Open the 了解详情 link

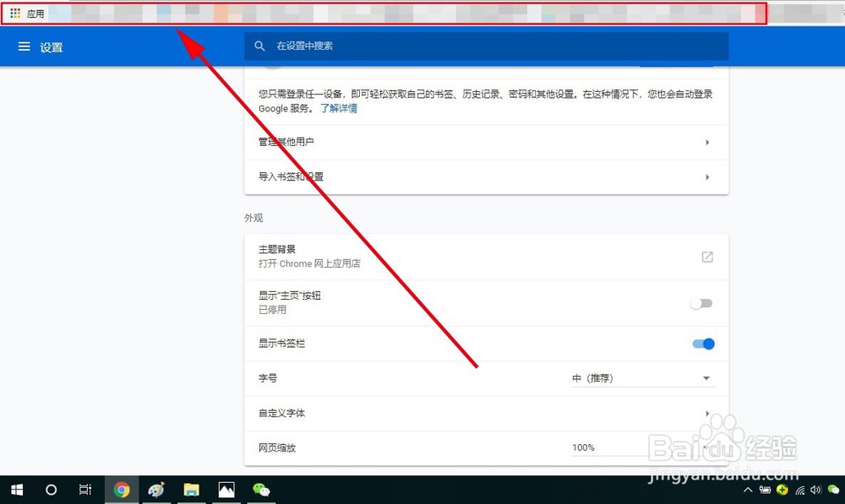click(339, 108)
